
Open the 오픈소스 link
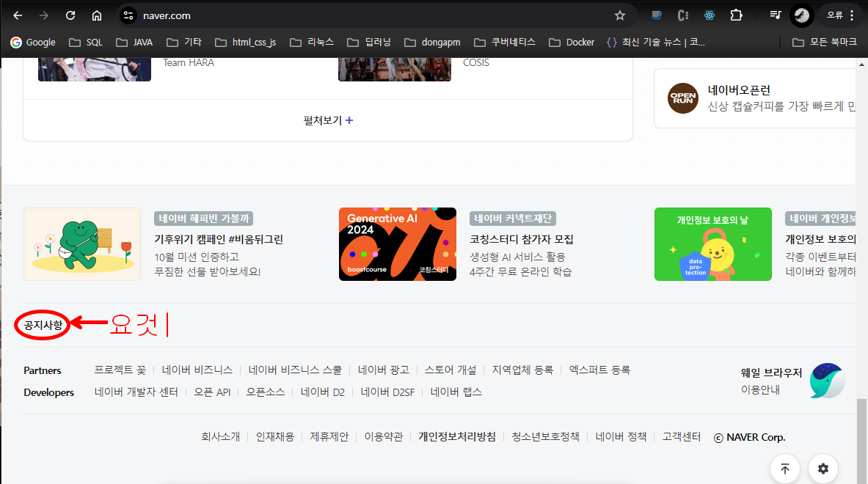pyautogui.click(x=265, y=392)
